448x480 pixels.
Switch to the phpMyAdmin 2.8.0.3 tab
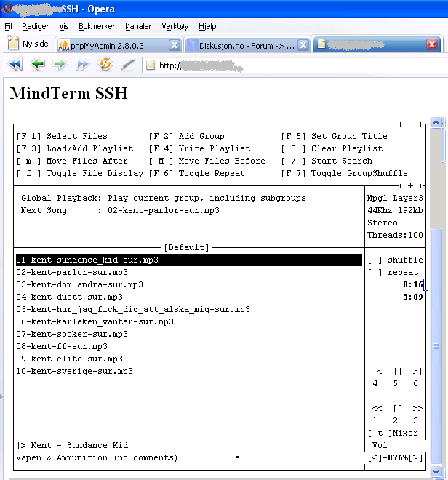pos(119,45)
